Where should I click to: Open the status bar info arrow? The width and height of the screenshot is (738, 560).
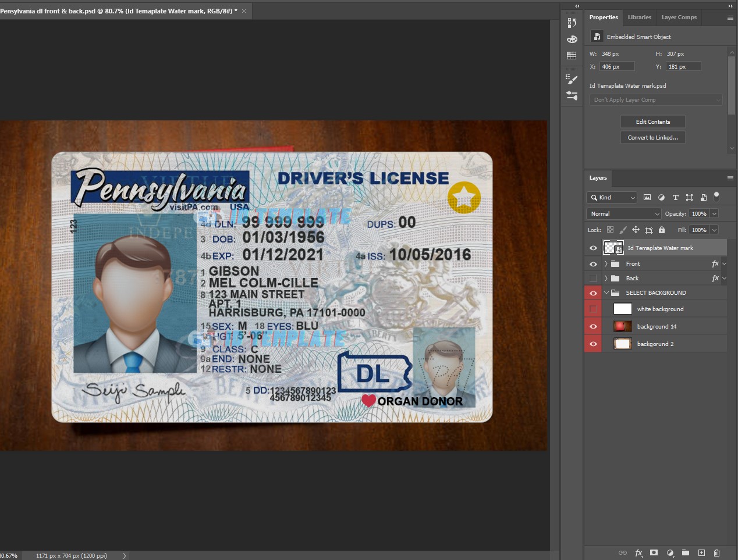124,556
